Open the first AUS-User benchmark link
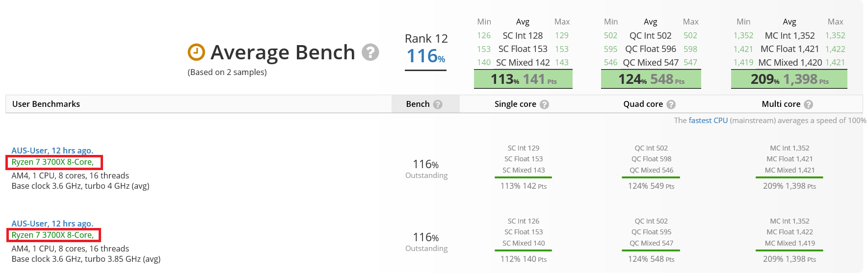This screenshot has width=868, height=276. coord(52,151)
